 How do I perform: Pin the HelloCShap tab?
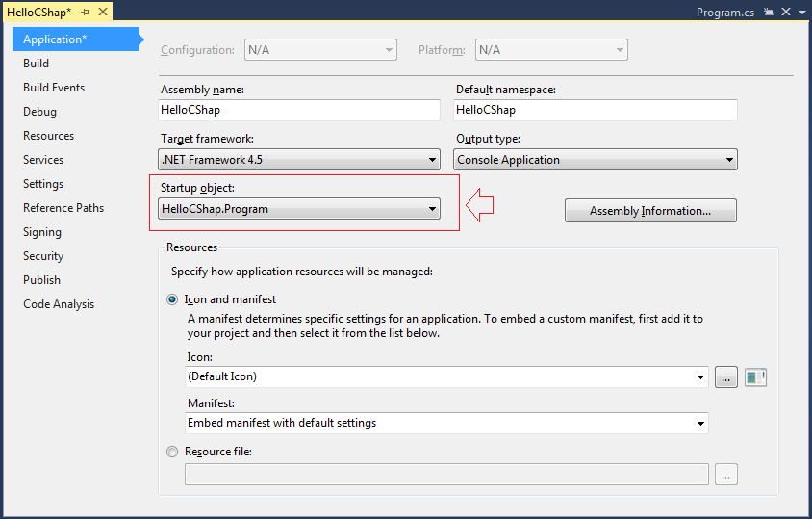(85, 12)
